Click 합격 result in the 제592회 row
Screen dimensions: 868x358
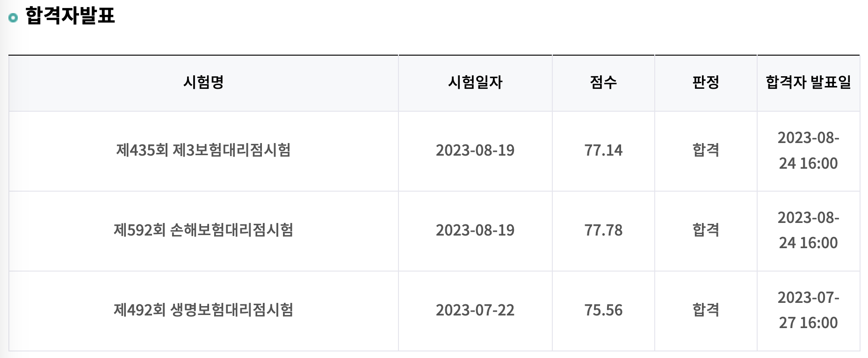[706, 230]
